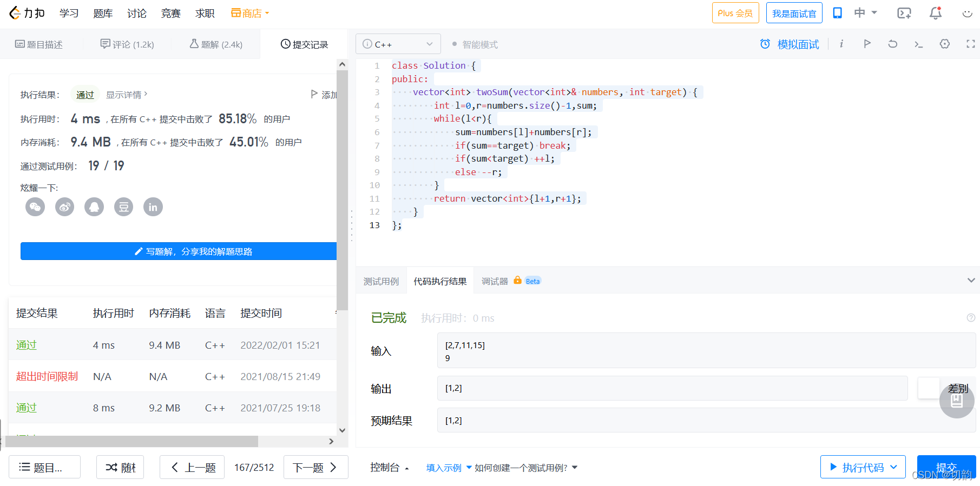Reset code to default template icon
Screen dimensions: 980x486
[x=893, y=44]
